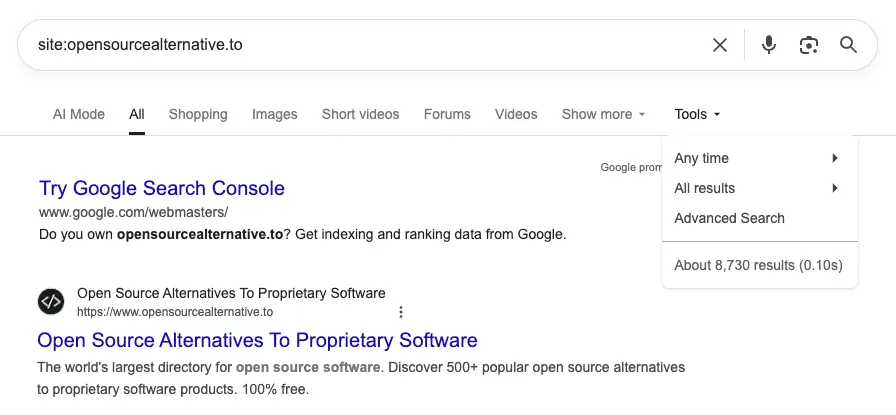This screenshot has height=415, width=896.
Task: Select the All results tab
Action: [x=137, y=114]
